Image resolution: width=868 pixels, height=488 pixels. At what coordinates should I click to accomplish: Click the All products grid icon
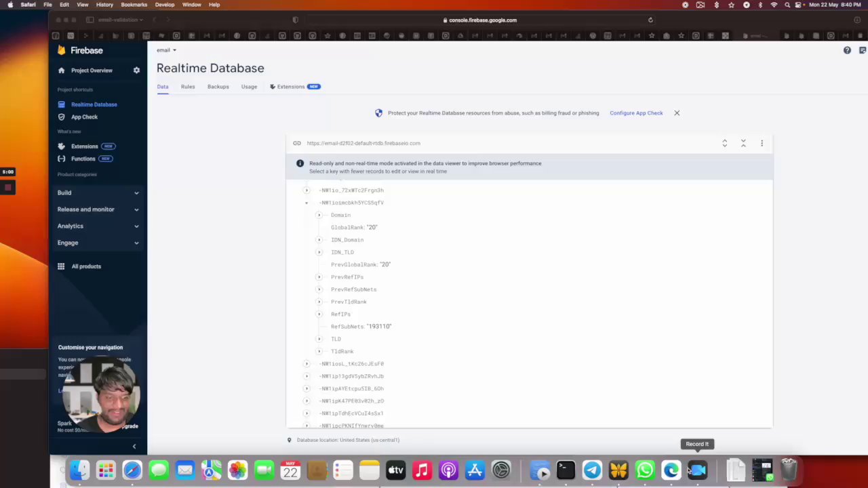(61, 266)
